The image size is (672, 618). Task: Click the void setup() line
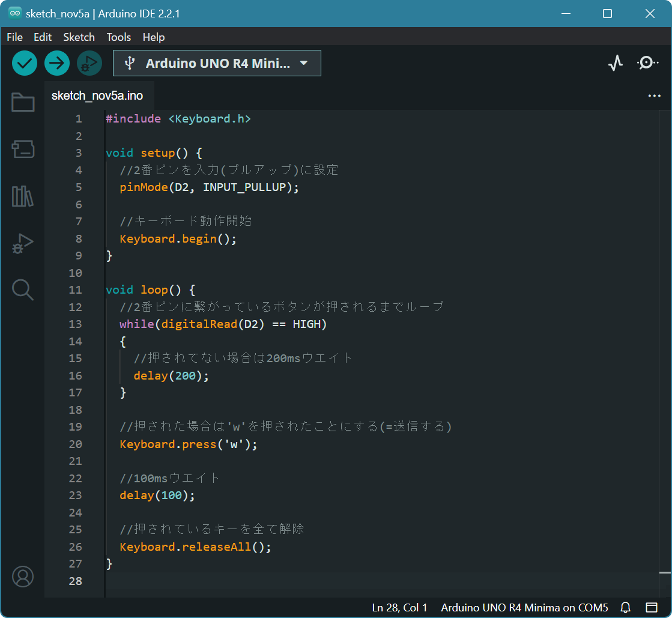coord(154,153)
